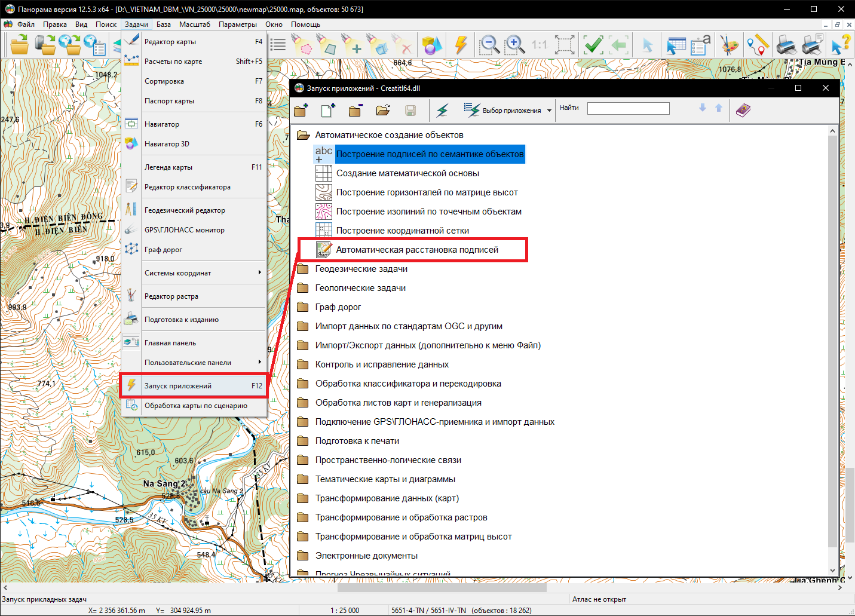Expand the Геодезические задачи folder
Viewport: 855px width, 616px height.
361,269
